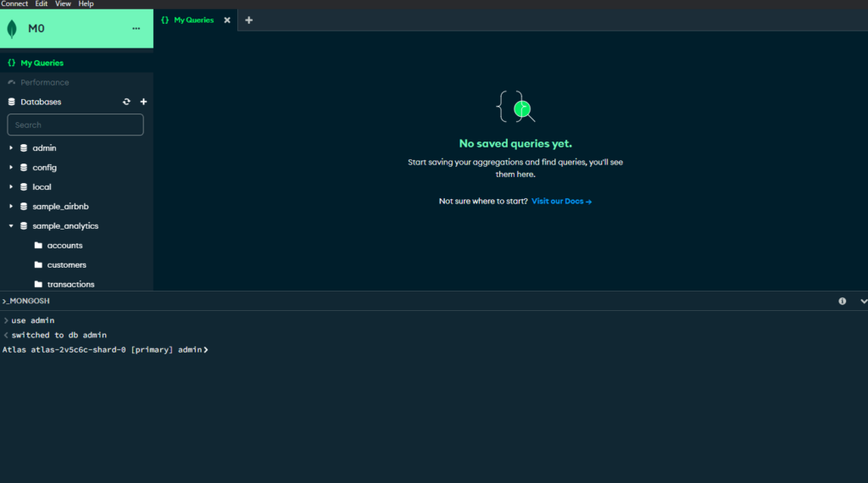
Task: Click the MongoDB leaf logo icon
Action: click(12, 29)
